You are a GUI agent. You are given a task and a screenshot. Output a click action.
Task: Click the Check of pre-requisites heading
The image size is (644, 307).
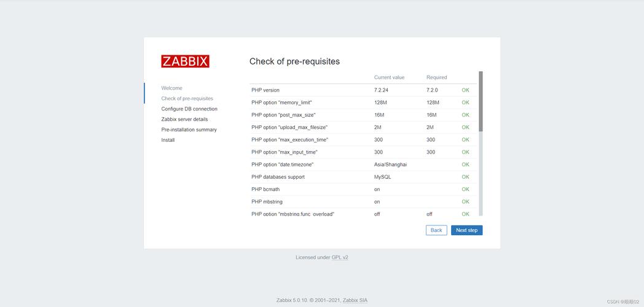pos(294,61)
